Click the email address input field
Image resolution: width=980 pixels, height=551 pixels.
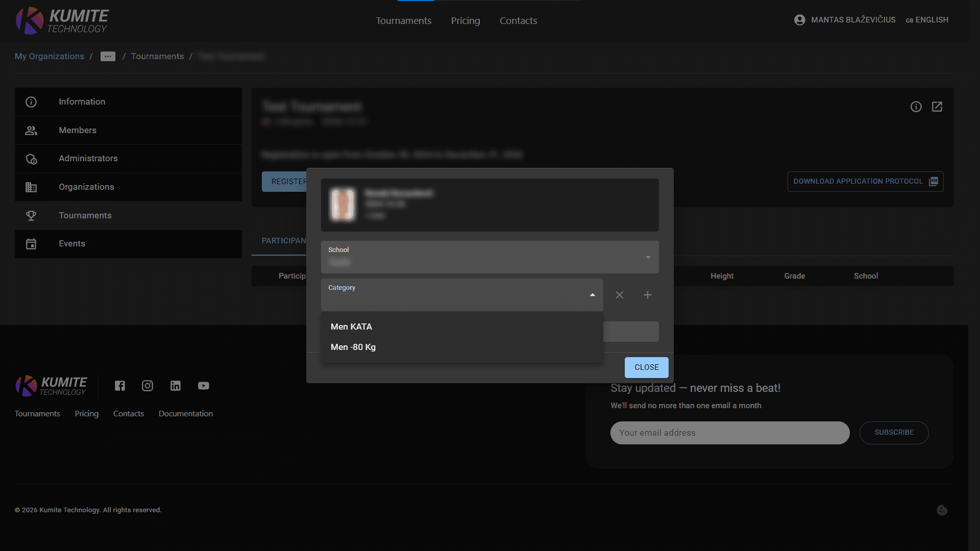[x=729, y=433]
